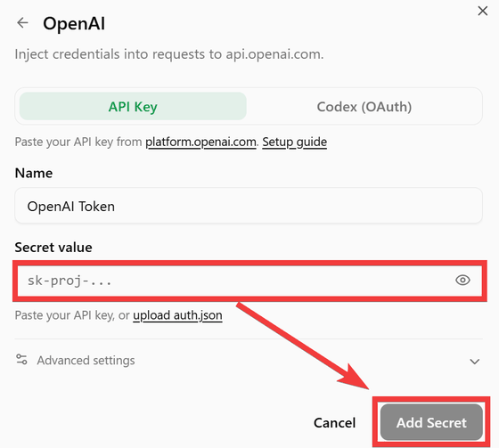Click the OpenAI dialog heading
The image size is (499, 448).
74,23
